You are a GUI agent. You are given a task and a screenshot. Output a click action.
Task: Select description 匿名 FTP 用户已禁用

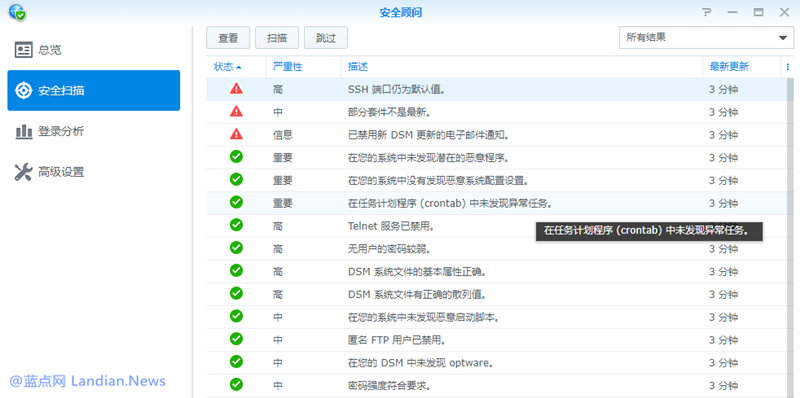point(398,340)
